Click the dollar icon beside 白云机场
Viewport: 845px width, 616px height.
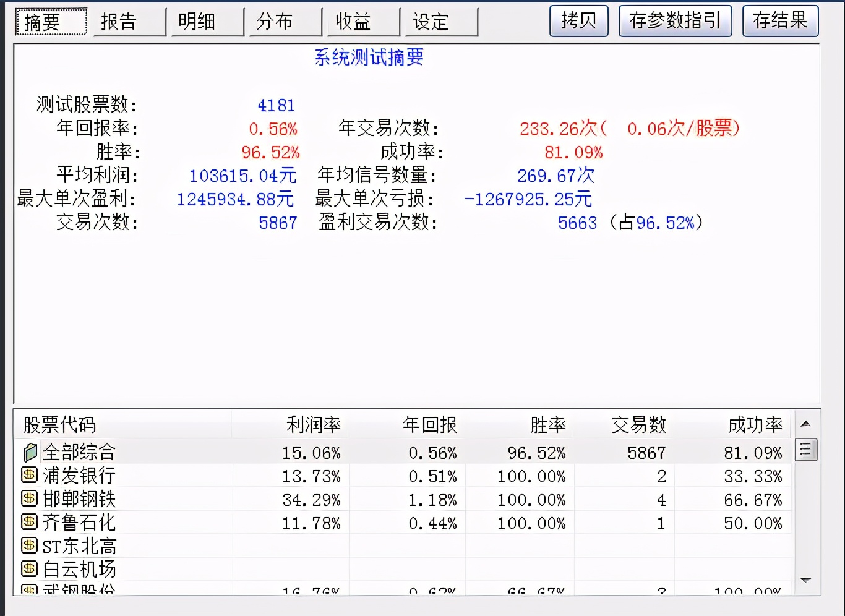point(28,569)
